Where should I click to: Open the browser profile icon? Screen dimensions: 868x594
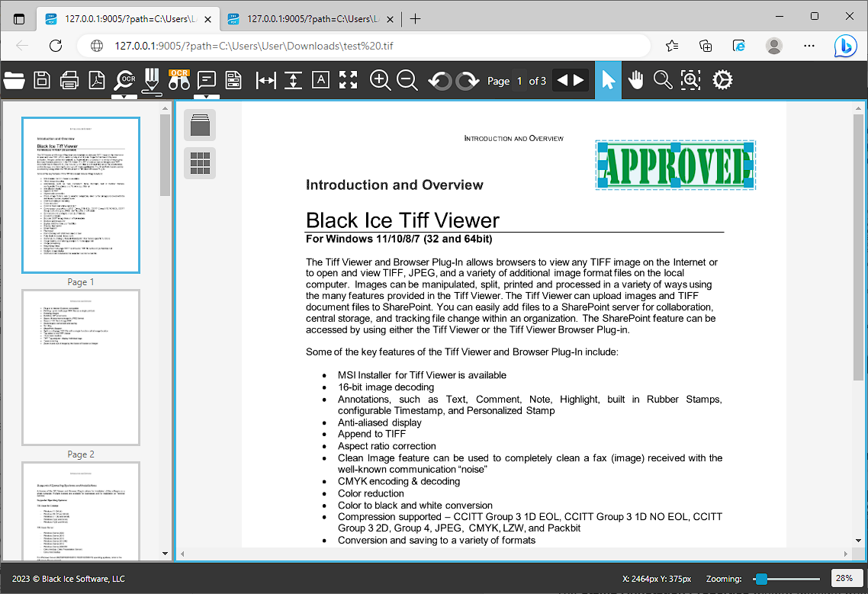point(774,46)
